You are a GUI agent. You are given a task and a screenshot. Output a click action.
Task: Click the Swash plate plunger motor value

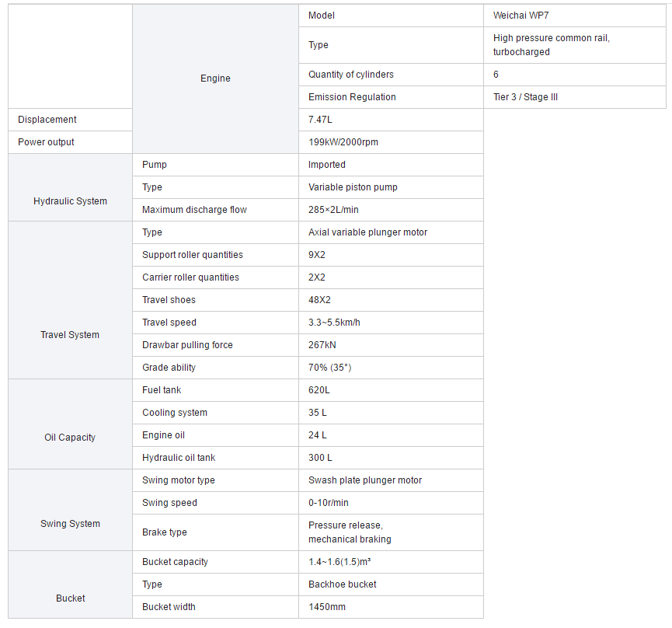365,480
